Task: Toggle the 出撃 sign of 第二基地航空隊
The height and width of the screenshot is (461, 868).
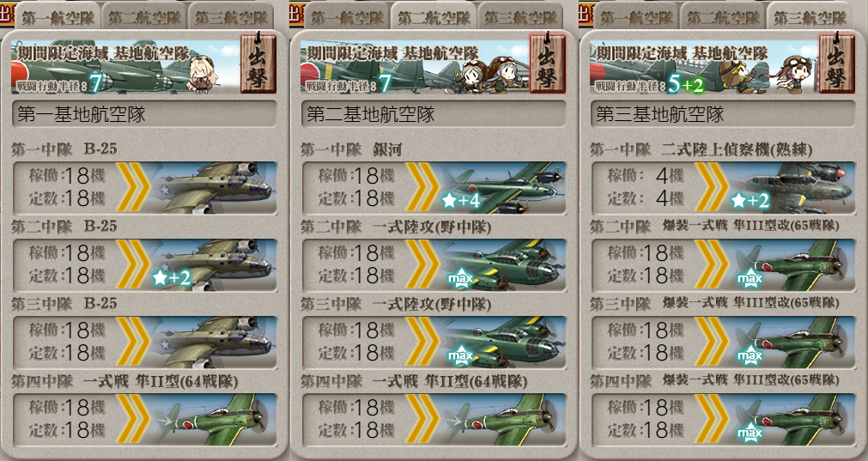Action: point(548,63)
